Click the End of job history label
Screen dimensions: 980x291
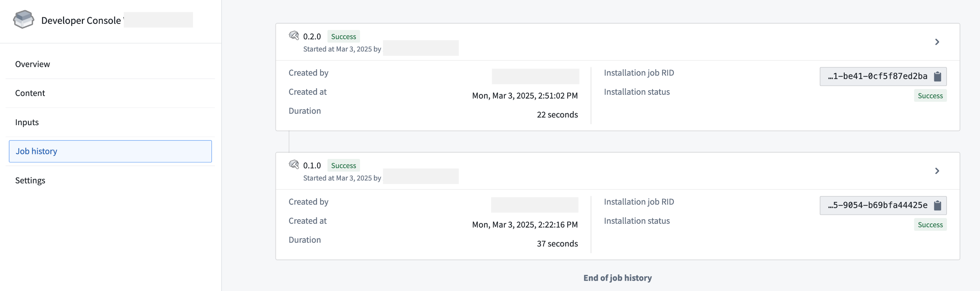[x=617, y=278]
